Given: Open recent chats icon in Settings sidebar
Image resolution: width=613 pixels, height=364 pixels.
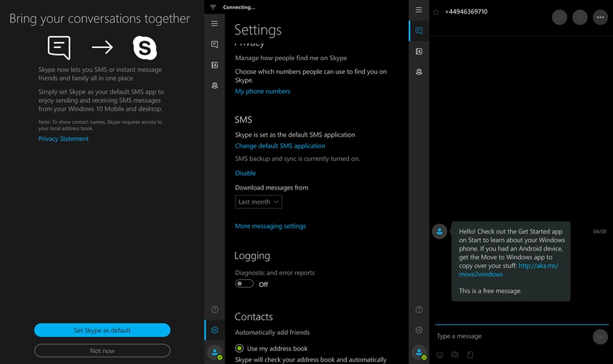Looking at the screenshot, I should click(x=214, y=44).
